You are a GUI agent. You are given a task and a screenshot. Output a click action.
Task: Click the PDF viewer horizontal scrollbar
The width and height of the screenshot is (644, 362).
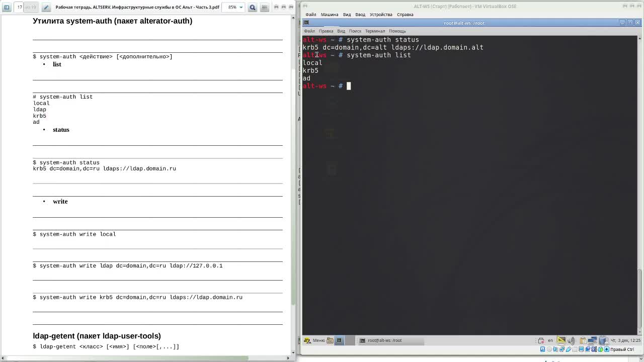(146, 358)
